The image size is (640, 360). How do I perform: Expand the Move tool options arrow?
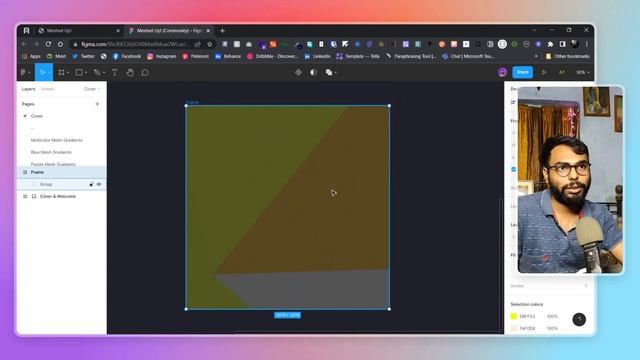(x=50, y=73)
